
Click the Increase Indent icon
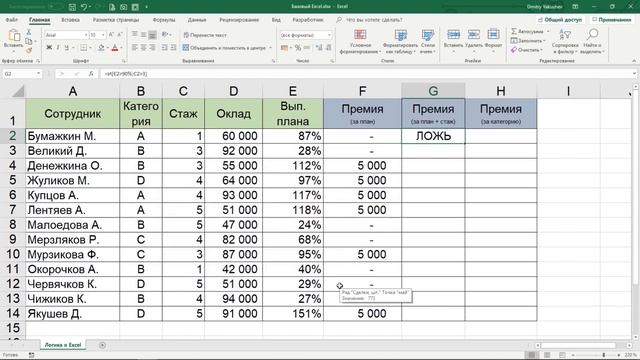[173, 48]
